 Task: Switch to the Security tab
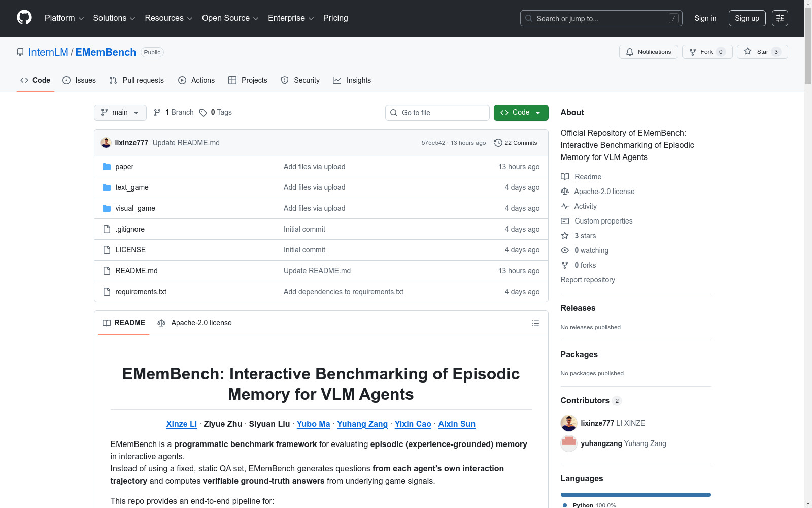[300, 80]
